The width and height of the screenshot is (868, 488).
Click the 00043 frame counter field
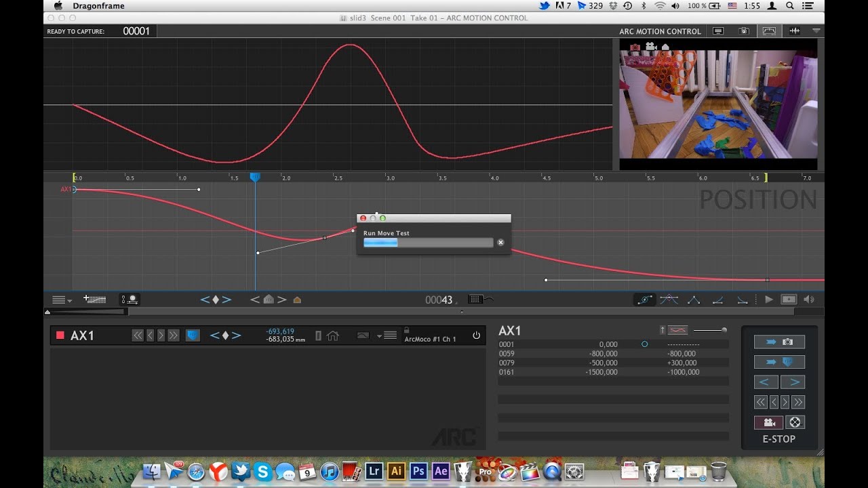point(439,300)
